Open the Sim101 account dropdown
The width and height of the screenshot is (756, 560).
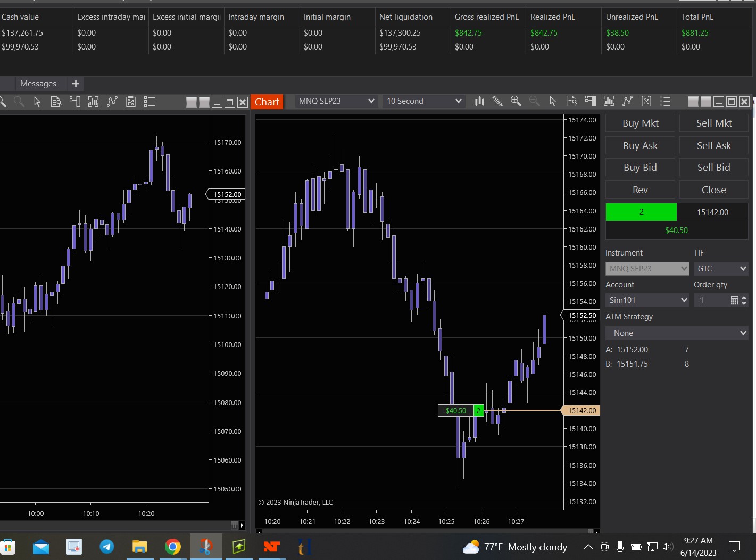tap(647, 300)
